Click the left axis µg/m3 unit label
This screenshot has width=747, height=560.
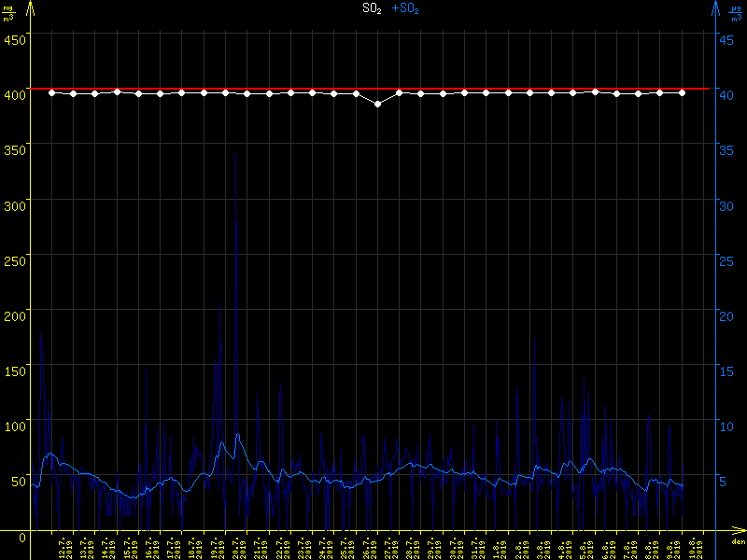9,11
